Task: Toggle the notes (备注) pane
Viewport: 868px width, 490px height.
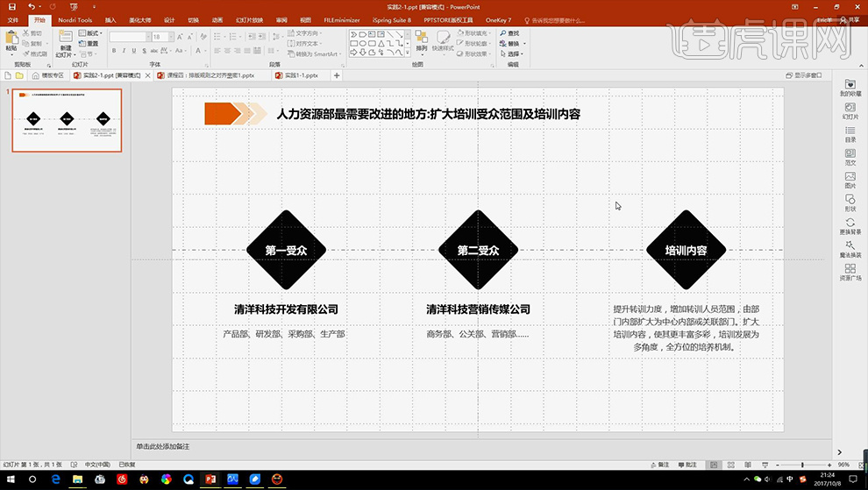Action: click(663, 465)
